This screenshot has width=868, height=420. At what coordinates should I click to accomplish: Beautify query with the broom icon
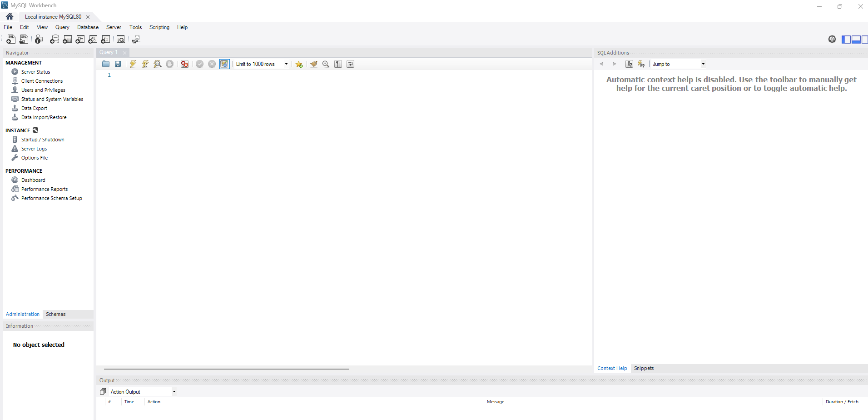314,64
